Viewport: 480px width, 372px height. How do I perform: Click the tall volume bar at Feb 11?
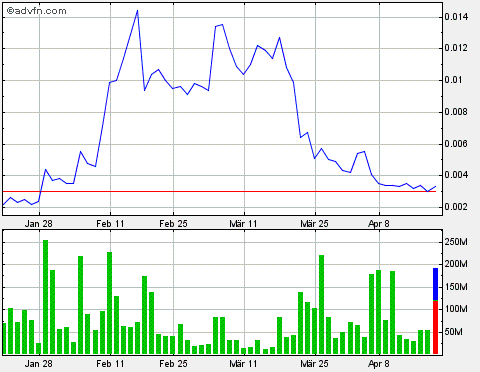[110, 303]
